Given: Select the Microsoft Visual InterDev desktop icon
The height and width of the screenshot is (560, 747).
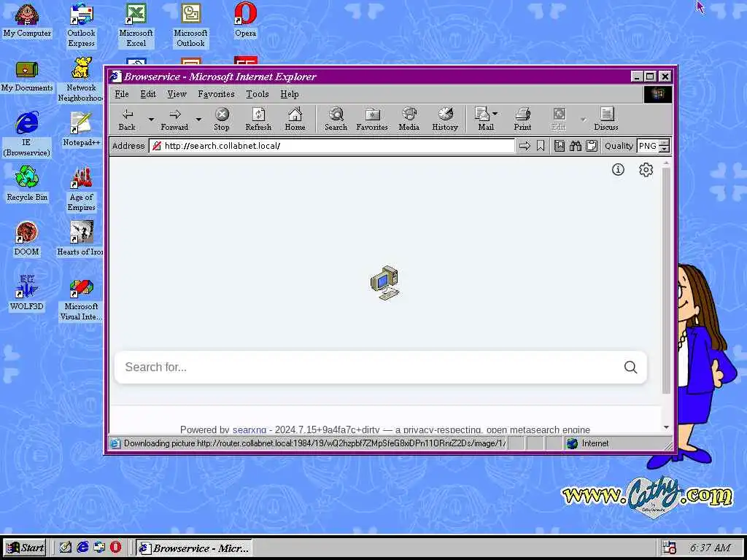Looking at the screenshot, I should pos(82,298).
